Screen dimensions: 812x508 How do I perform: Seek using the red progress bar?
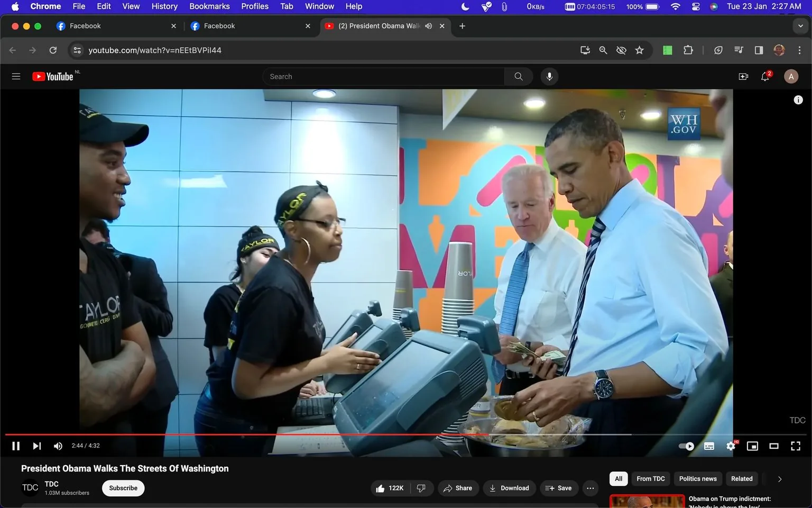(x=317, y=434)
